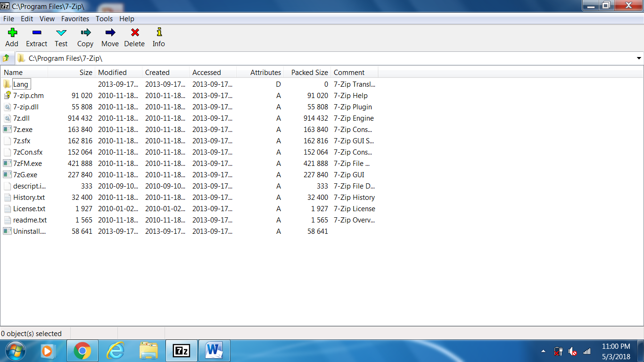The width and height of the screenshot is (644, 362).
Task: Open the Favorites menu
Action: point(75,19)
